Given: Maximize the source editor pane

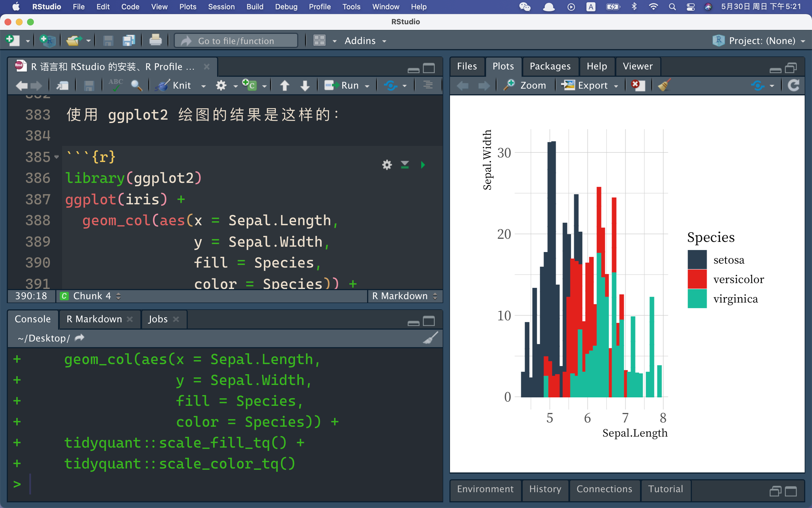Looking at the screenshot, I should click(429, 69).
